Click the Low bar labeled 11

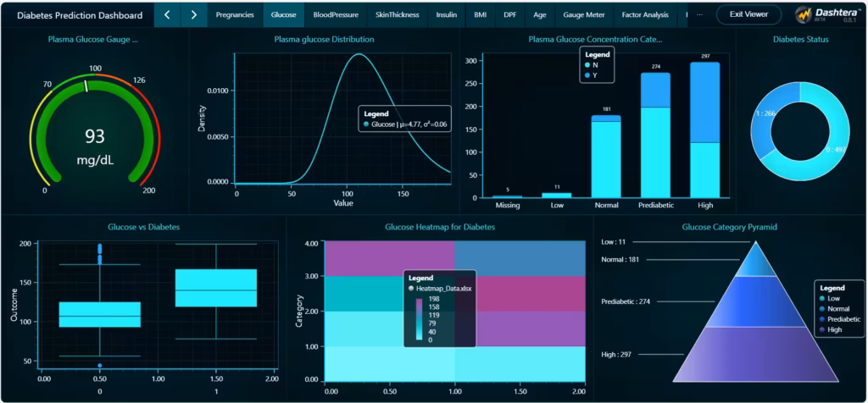click(x=557, y=195)
